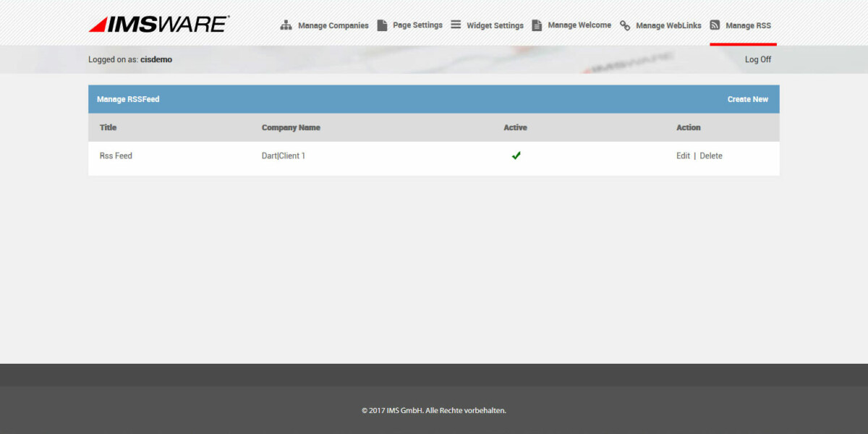The height and width of the screenshot is (434, 868).
Task: Click the RSS feed icon beside Manage RSS
Action: [x=713, y=25]
